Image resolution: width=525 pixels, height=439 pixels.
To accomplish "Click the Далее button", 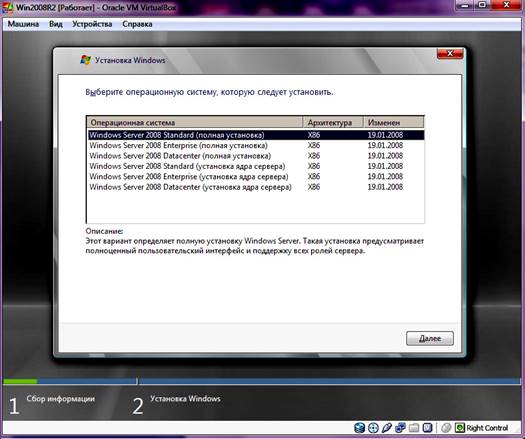I will pos(430,339).
